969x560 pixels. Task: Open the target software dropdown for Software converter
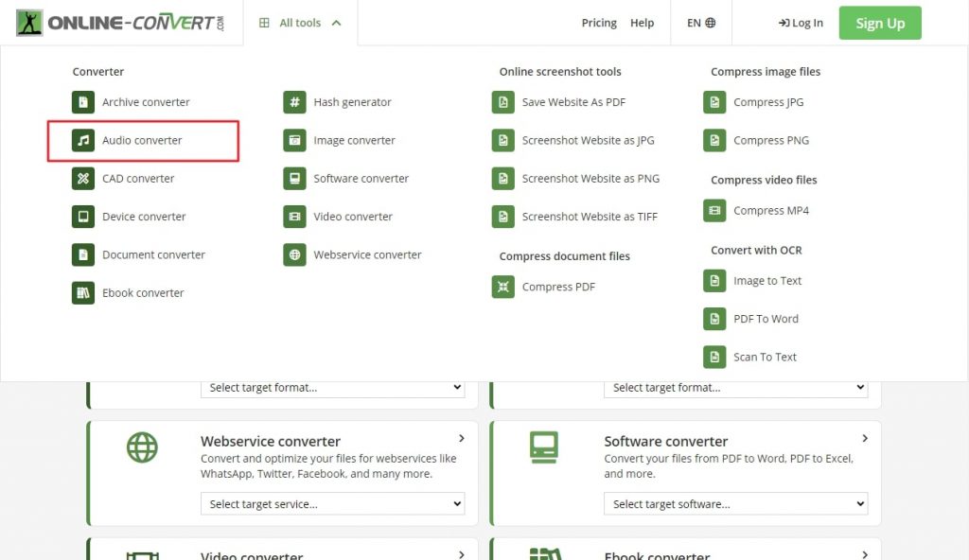735,504
